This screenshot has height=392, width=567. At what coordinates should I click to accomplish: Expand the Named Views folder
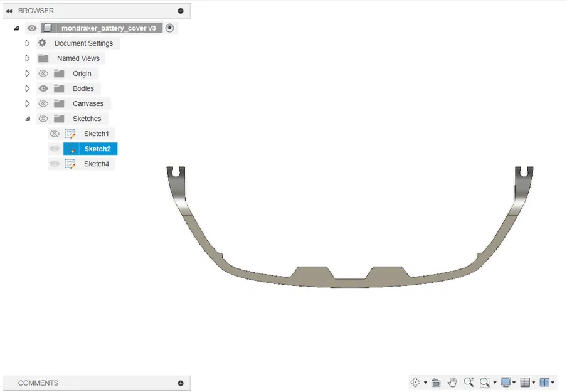pos(27,58)
